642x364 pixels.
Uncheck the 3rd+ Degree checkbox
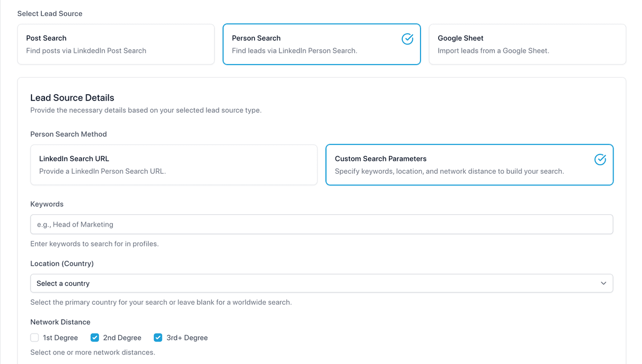coord(158,337)
